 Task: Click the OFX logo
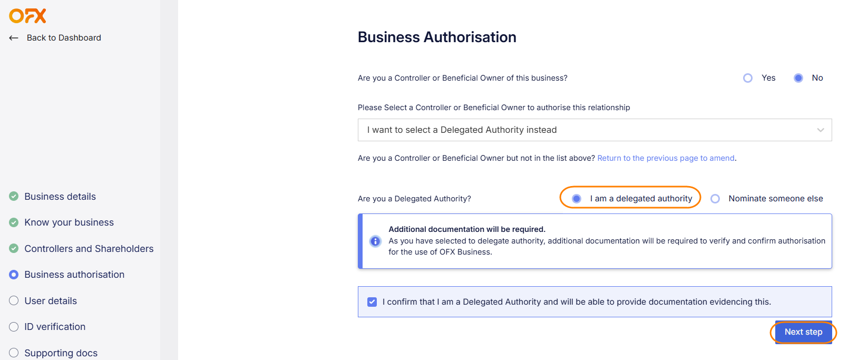point(27,16)
